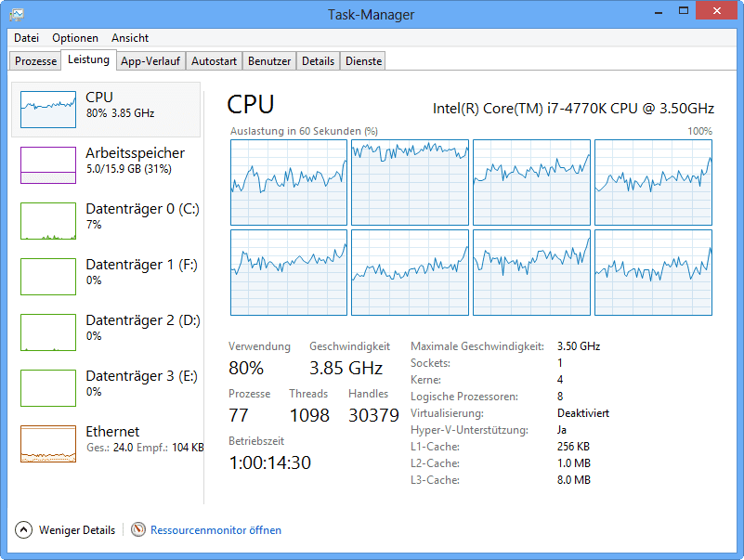Image resolution: width=744 pixels, height=560 pixels.
Task: Open the Optionen menu
Action: tap(75, 38)
